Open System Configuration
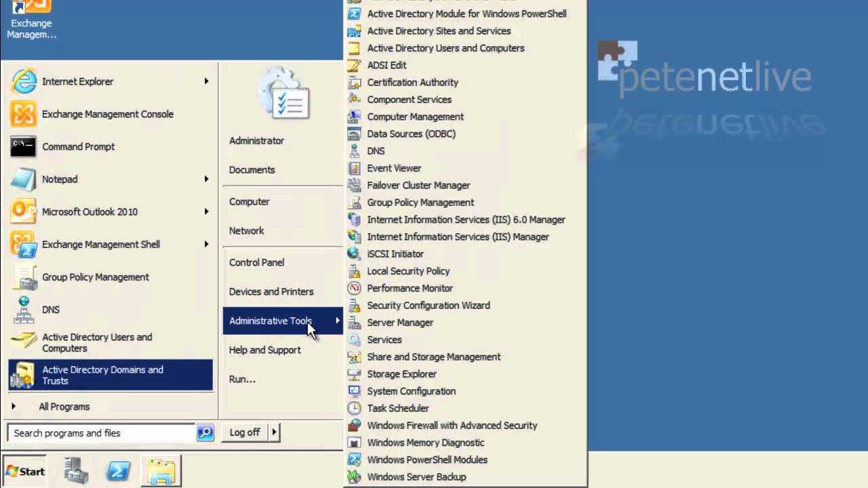Image resolution: width=868 pixels, height=488 pixels. 411,391
